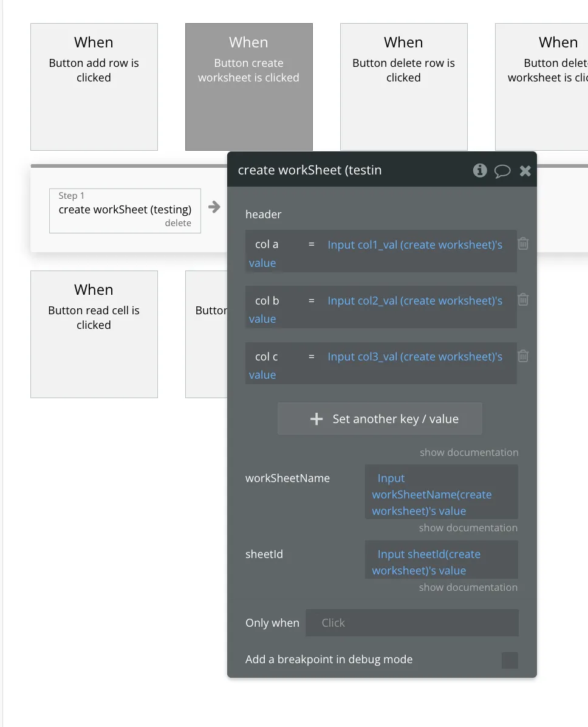This screenshot has height=727, width=588.
Task: Select Button delete row is clicked event
Action: point(404,87)
